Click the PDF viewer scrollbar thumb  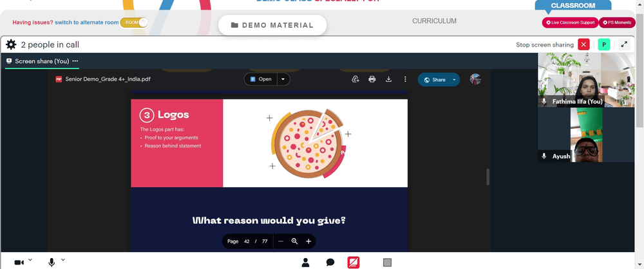click(488, 177)
